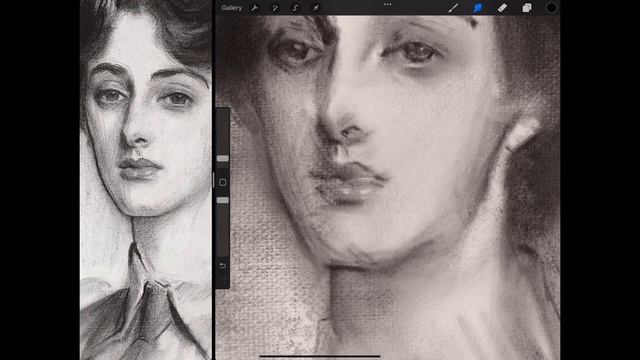640x360 pixels.
Task: Open the Adjustments magic wand menu
Action: (275, 8)
